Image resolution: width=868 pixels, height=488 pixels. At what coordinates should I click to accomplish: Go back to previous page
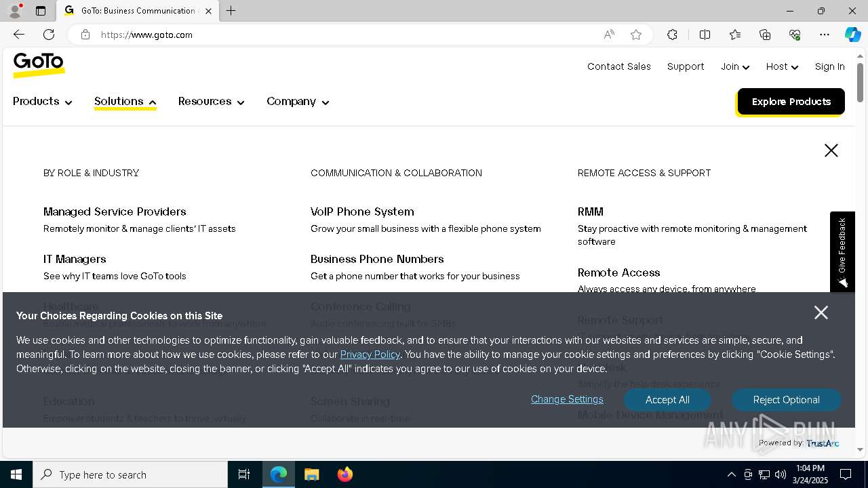coord(19,35)
